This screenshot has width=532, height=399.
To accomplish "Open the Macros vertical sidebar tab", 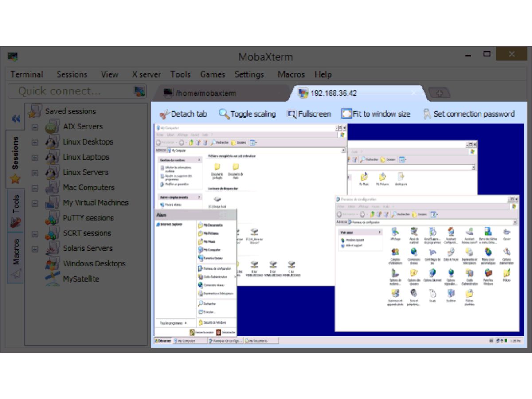I will tap(16, 258).
